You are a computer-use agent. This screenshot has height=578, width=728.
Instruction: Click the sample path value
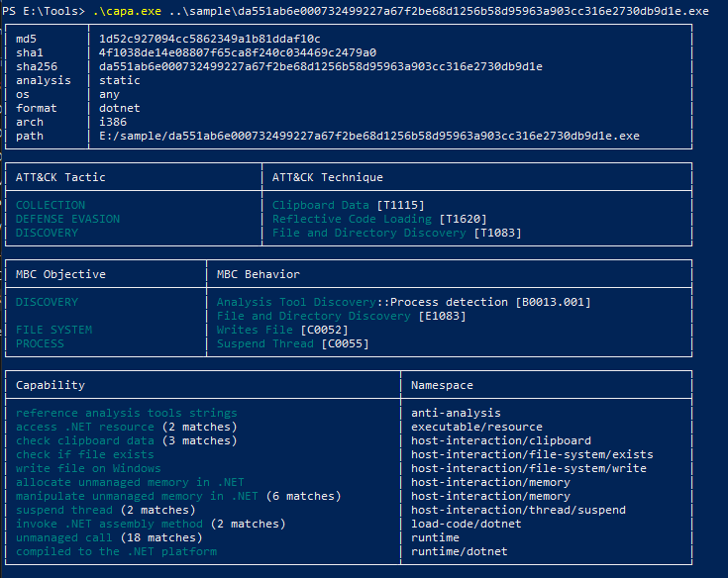369,136
